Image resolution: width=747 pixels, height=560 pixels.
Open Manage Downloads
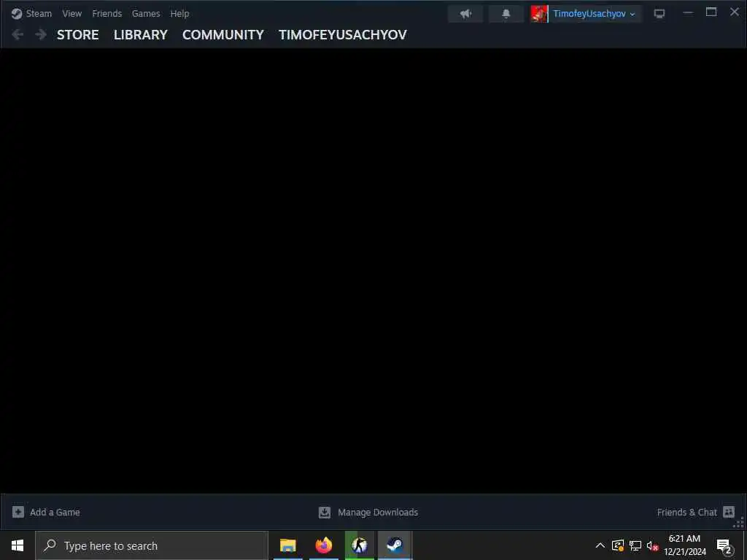[378, 513]
